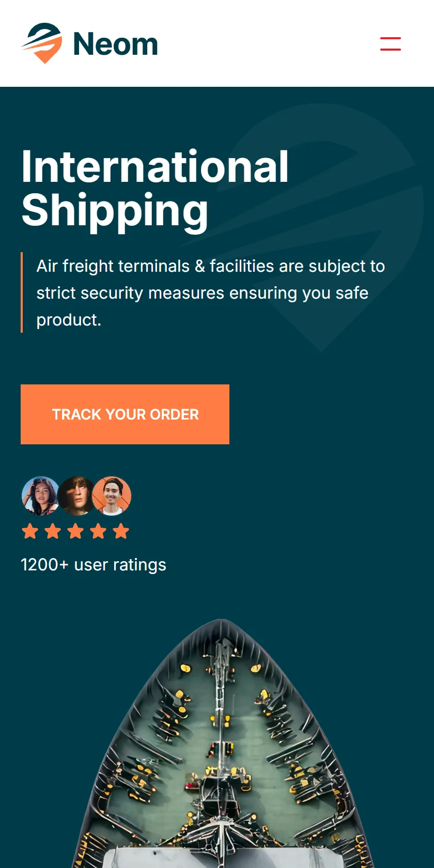Open the smiling man in beanie avatar
Image resolution: width=434 pixels, height=868 pixels.
coord(112,496)
